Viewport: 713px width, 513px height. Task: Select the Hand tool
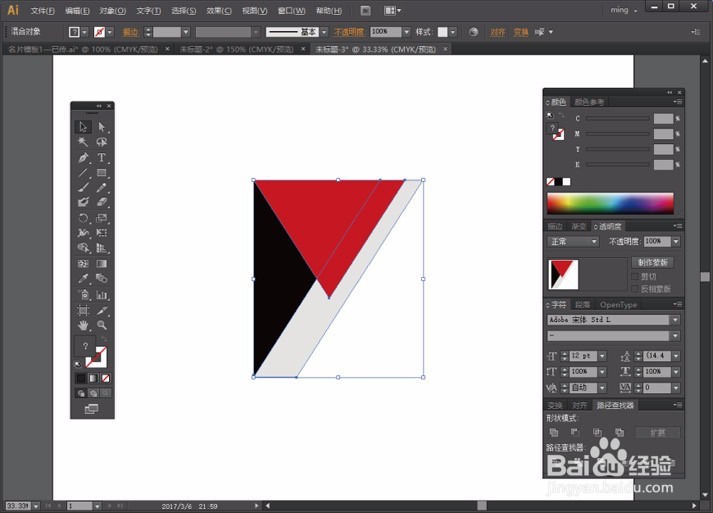(83, 326)
